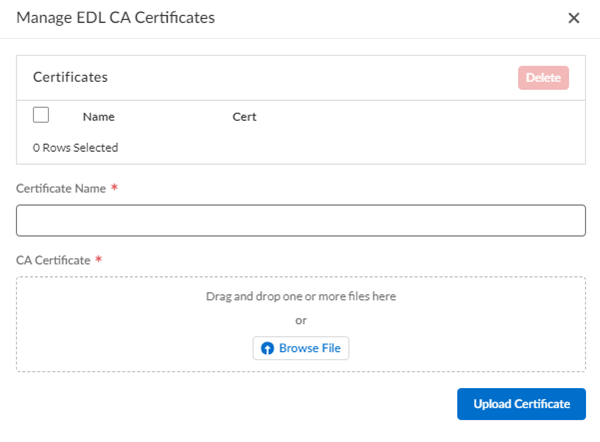The image size is (600, 442).
Task: Click the red asterisk beside Certificate Name
Action: [x=115, y=188]
